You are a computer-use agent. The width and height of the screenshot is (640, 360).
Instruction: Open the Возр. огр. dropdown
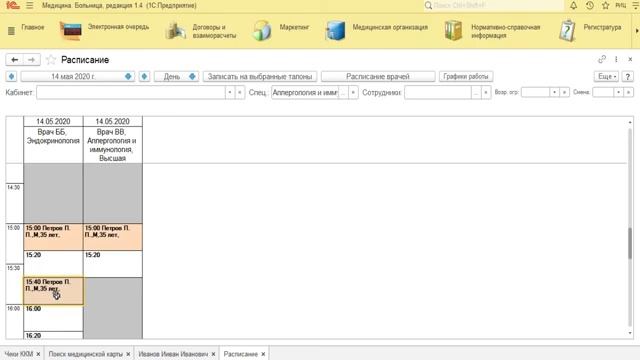coord(554,93)
